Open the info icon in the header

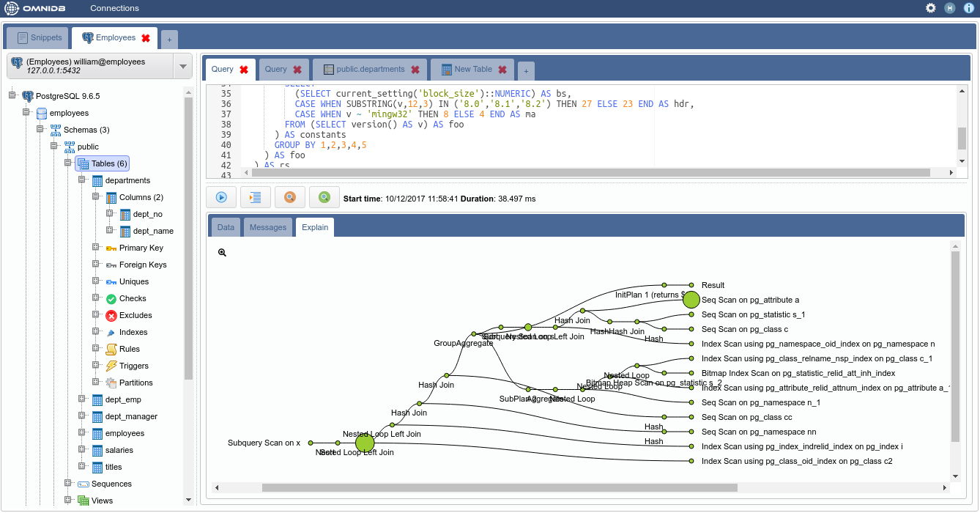[x=968, y=8]
